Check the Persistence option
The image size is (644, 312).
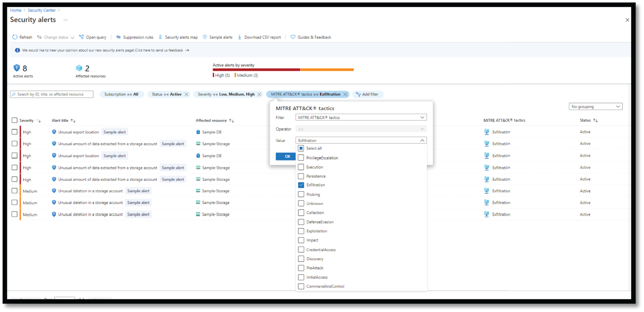[301, 176]
